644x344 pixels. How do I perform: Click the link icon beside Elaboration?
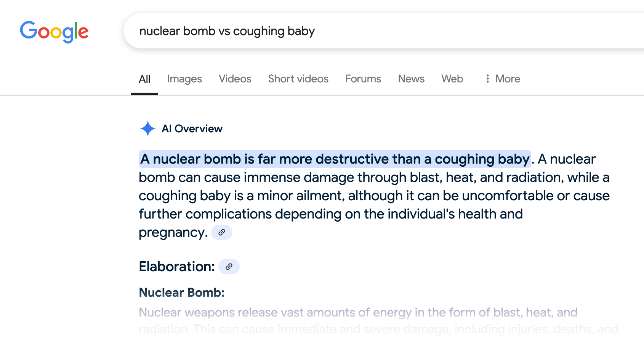point(229,267)
